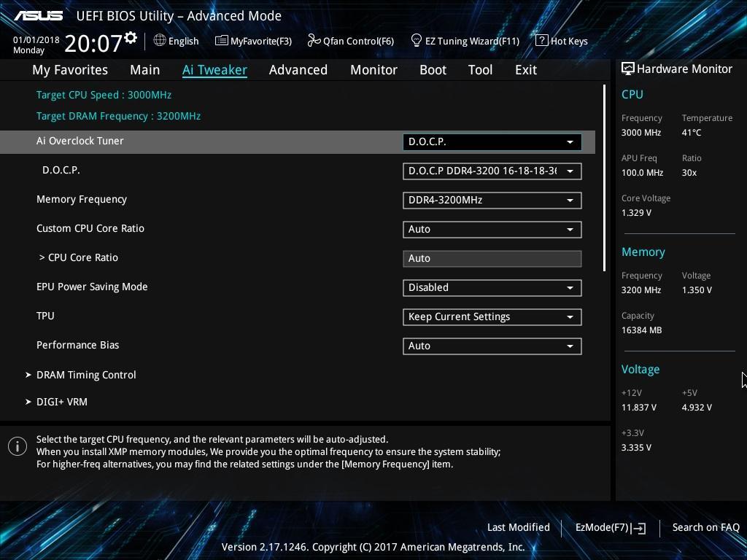Image resolution: width=747 pixels, height=560 pixels.
Task: Click Target DRAM Frequency : 3200MHz text
Action: (x=118, y=116)
